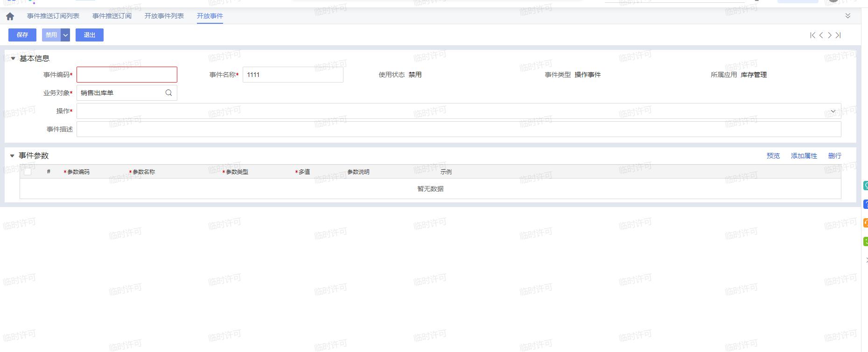This screenshot has height=352, width=868.
Task: Click the 保存 button
Action: [22, 35]
